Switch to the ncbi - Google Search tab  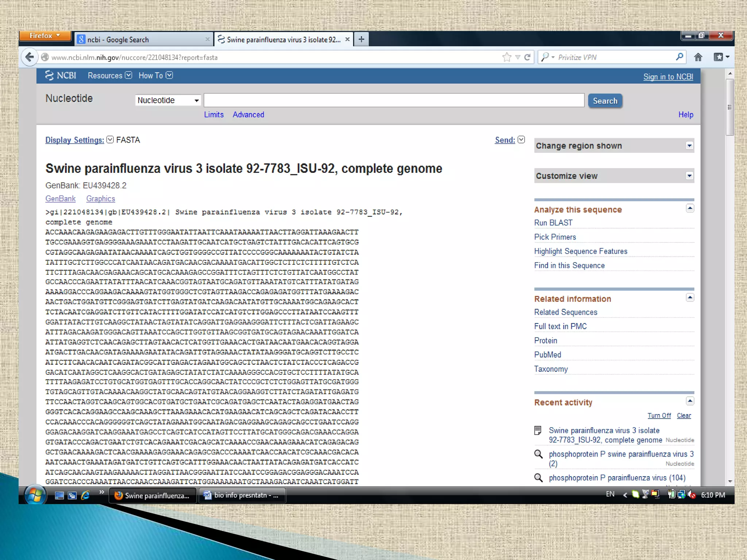142,39
